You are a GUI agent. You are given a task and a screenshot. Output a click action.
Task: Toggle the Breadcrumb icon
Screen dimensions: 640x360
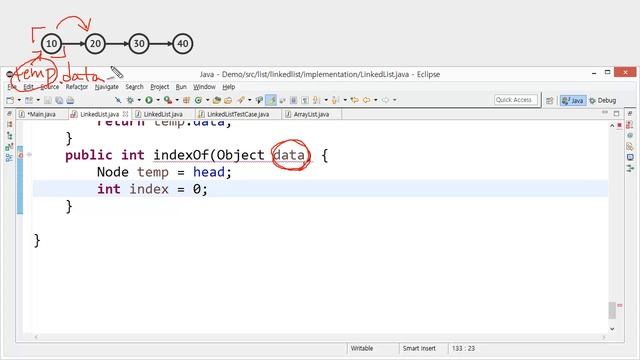tap(259, 100)
